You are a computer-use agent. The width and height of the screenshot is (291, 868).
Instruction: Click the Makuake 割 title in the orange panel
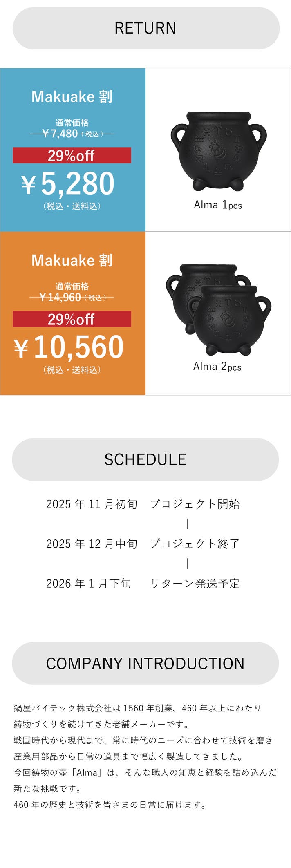click(72, 260)
